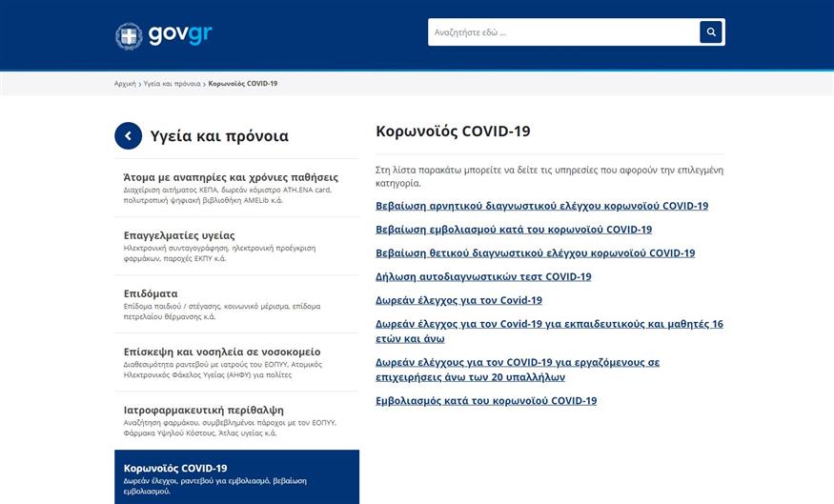Click Δωρεάν έλεγχος για τον Covid-19
The width and height of the screenshot is (834, 504).
point(458,301)
